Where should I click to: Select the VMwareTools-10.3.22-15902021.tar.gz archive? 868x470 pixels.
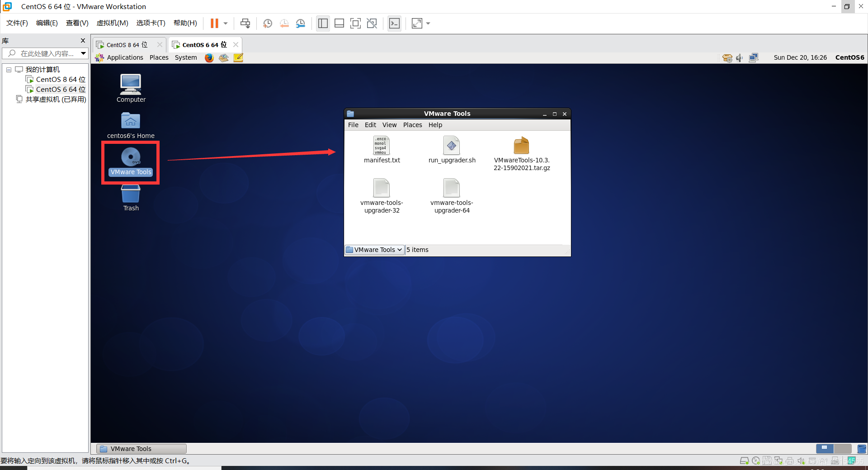(x=522, y=154)
